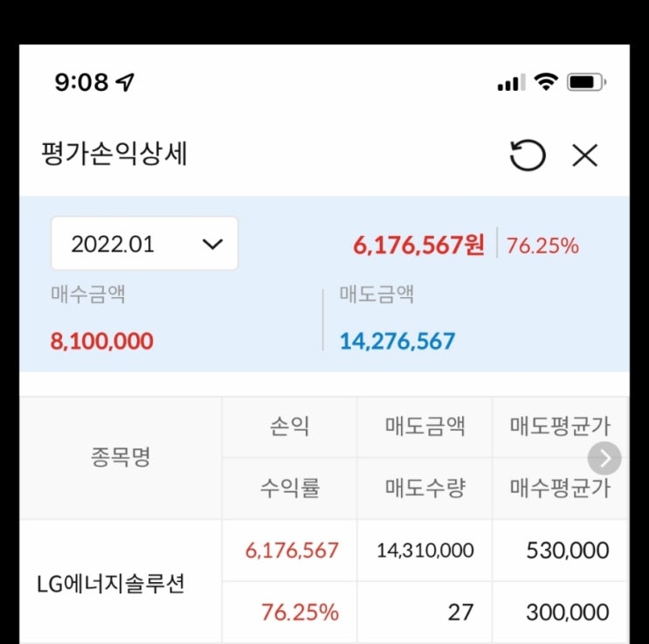Tap the 매수평균가 column header
649x644 pixels.
click(560, 488)
